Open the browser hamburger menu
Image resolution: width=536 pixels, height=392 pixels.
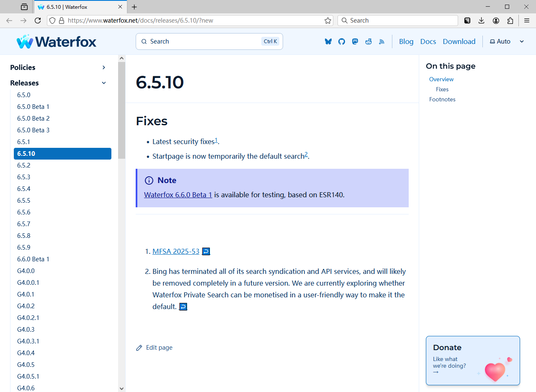[527, 21]
